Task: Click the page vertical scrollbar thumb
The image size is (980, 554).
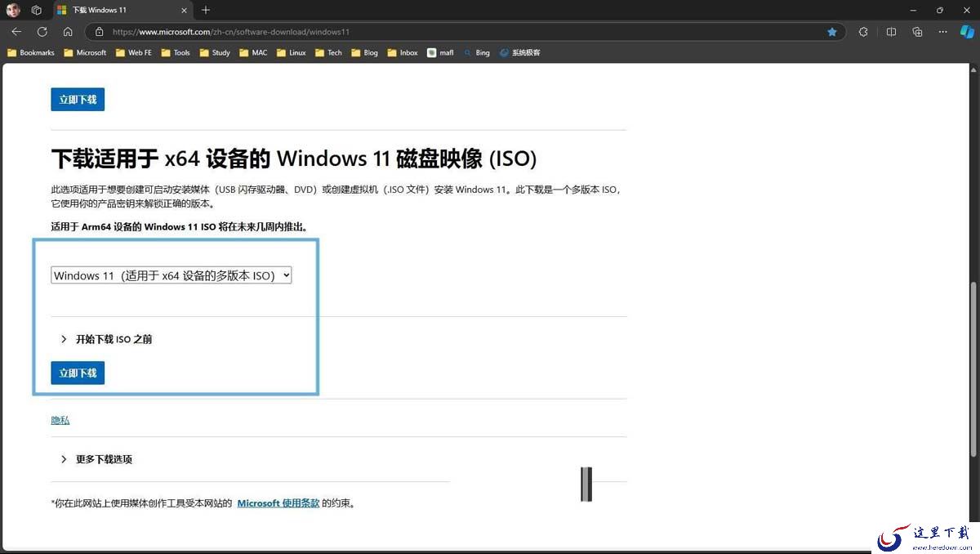Action: pos(973,369)
